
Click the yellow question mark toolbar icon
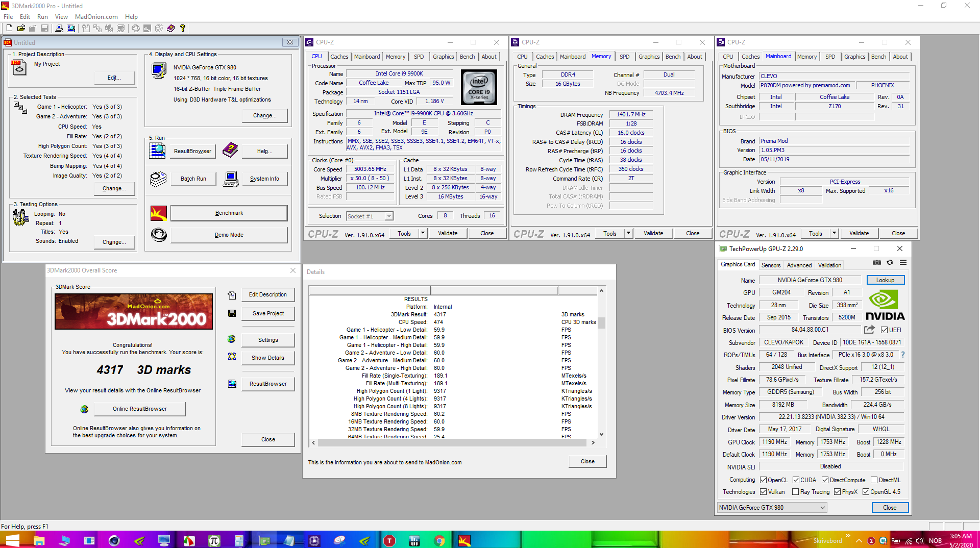point(182,28)
